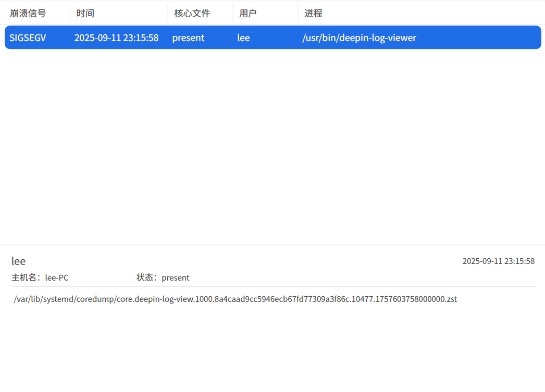This screenshot has width=545, height=392.
Task: Click the 核心文件 column header
Action: [x=192, y=13]
